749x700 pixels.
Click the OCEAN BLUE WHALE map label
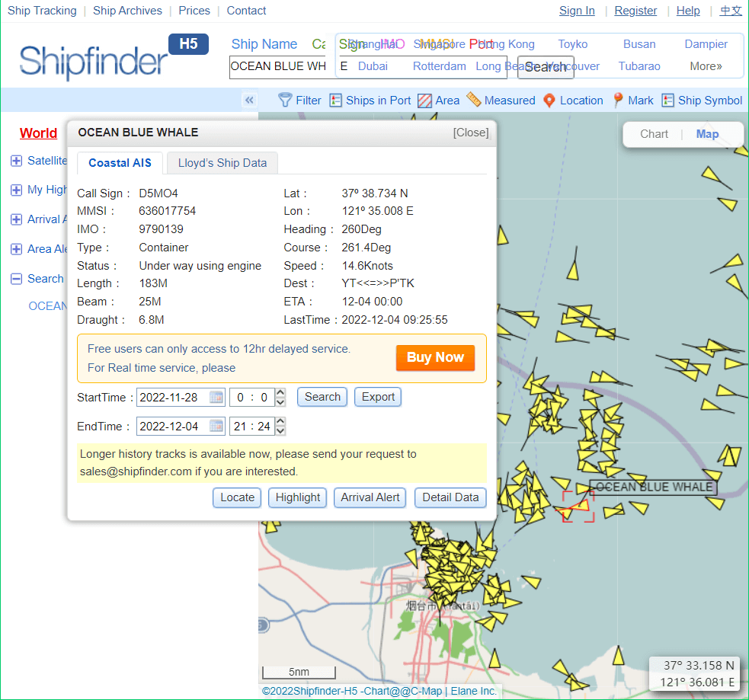click(654, 487)
